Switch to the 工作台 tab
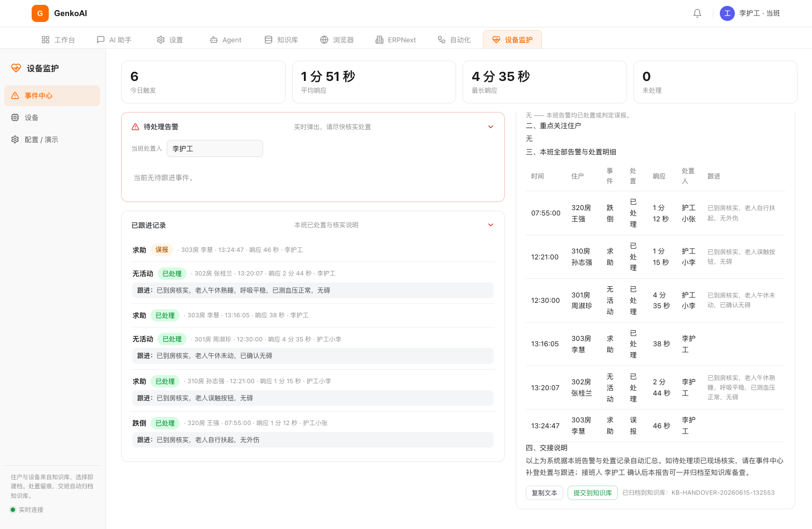The image size is (812, 529). coord(58,40)
